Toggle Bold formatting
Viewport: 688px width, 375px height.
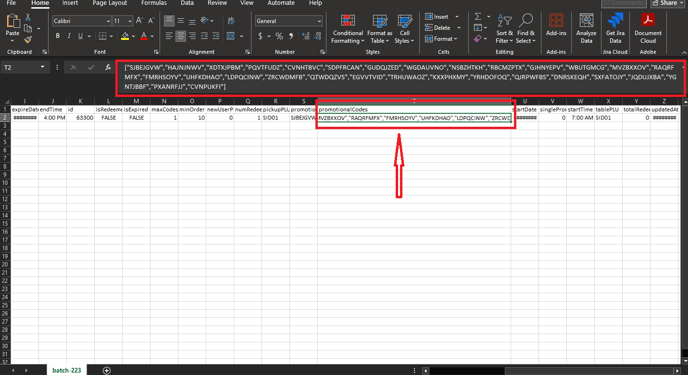(x=57, y=36)
